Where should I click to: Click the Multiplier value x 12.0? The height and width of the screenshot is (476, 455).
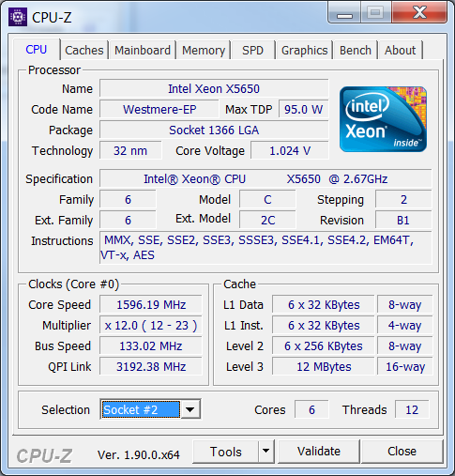tap(151, 325)
